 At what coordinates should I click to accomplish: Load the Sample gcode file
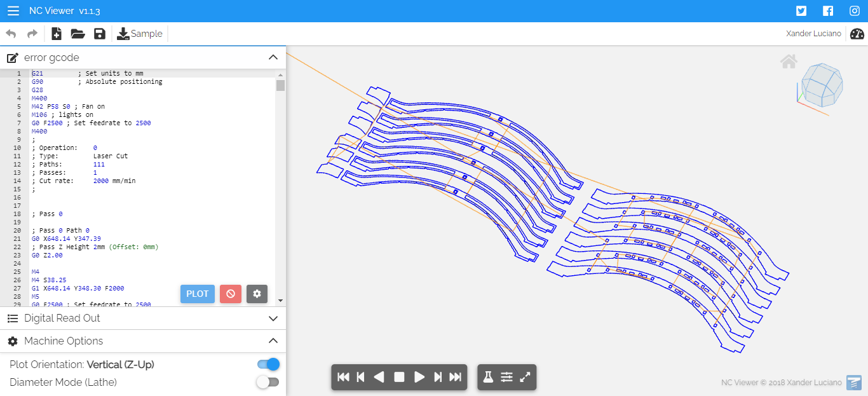(140, 34)
